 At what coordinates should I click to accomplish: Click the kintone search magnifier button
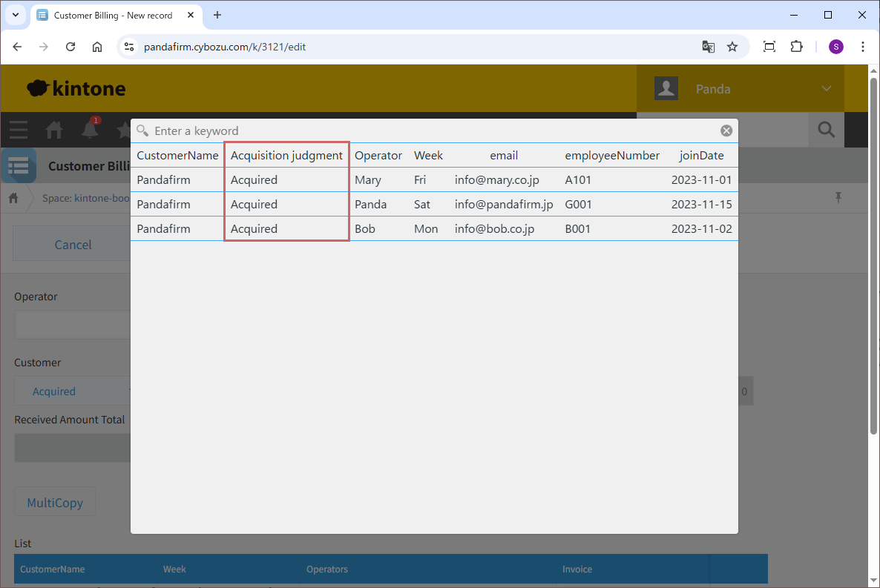click(x=826, y=130)
